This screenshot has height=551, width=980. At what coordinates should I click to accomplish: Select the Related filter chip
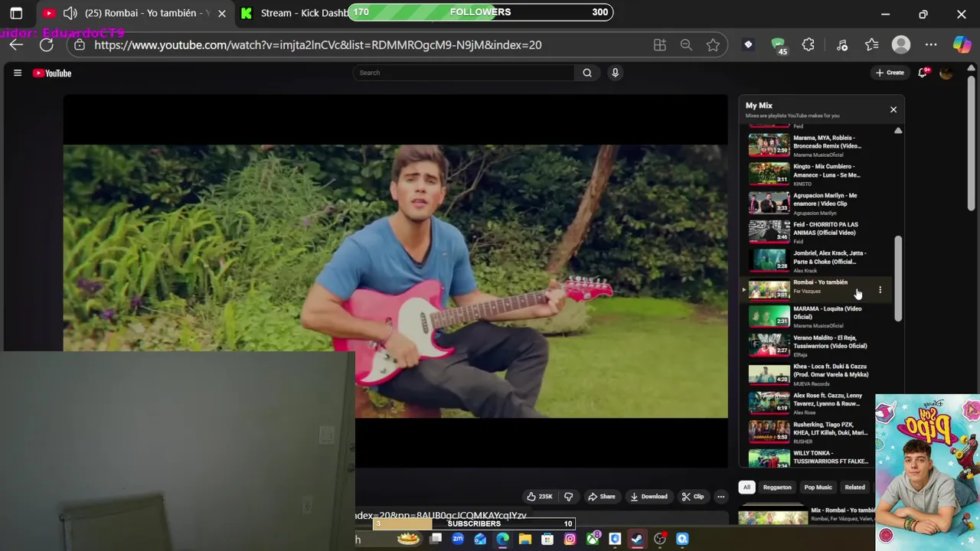point(854,487)
